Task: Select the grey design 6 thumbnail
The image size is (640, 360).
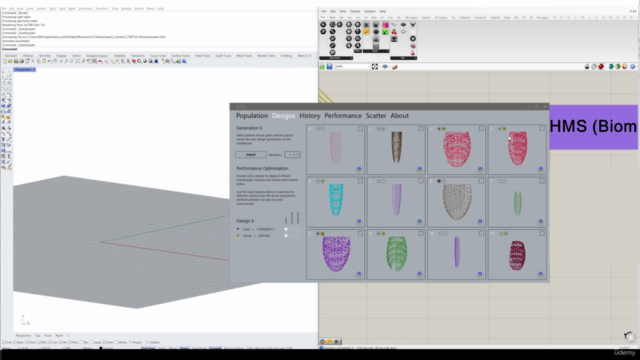Action: [456, 202]
